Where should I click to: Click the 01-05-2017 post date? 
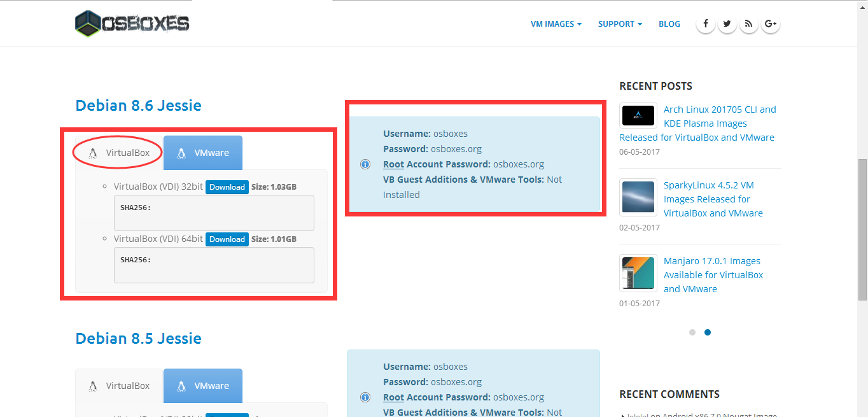[x=640, y=304]
